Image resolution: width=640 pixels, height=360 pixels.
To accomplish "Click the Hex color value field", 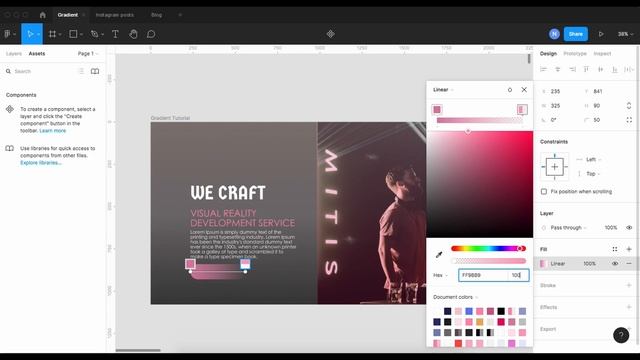I will pyautogui.click(x=483, y=275).
